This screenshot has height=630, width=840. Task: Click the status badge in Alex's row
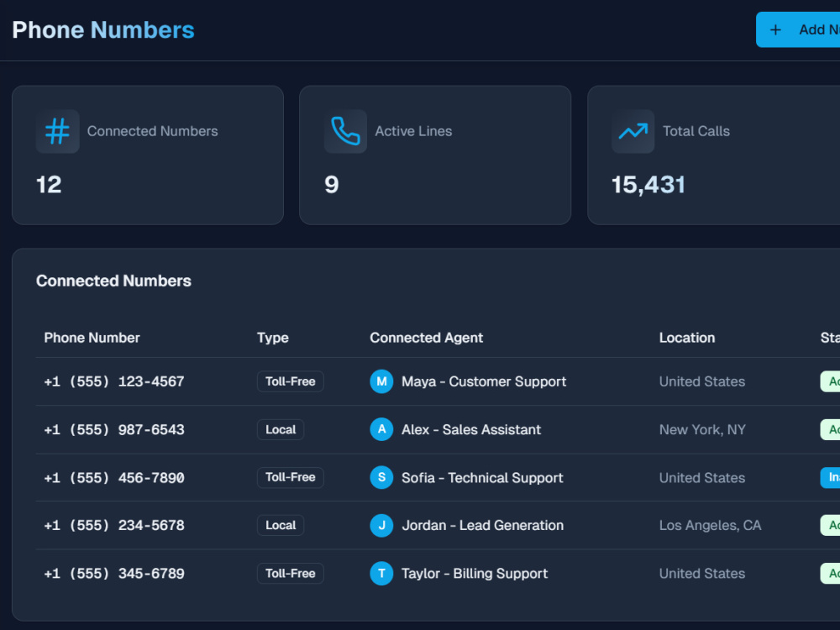[x=831, y=429]
